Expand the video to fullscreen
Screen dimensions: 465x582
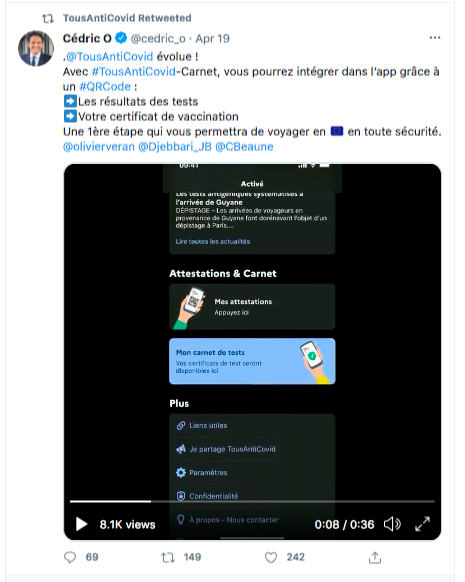point(422,524)
